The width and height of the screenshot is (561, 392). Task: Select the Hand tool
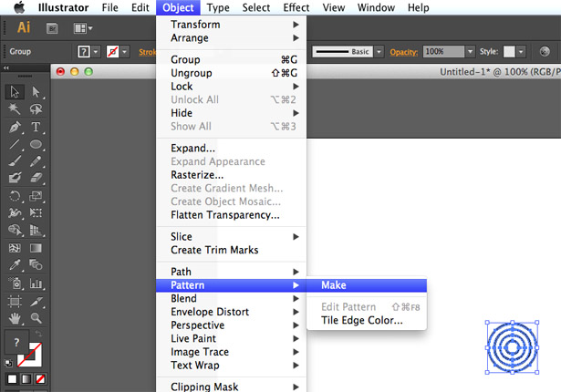(15, 318)
